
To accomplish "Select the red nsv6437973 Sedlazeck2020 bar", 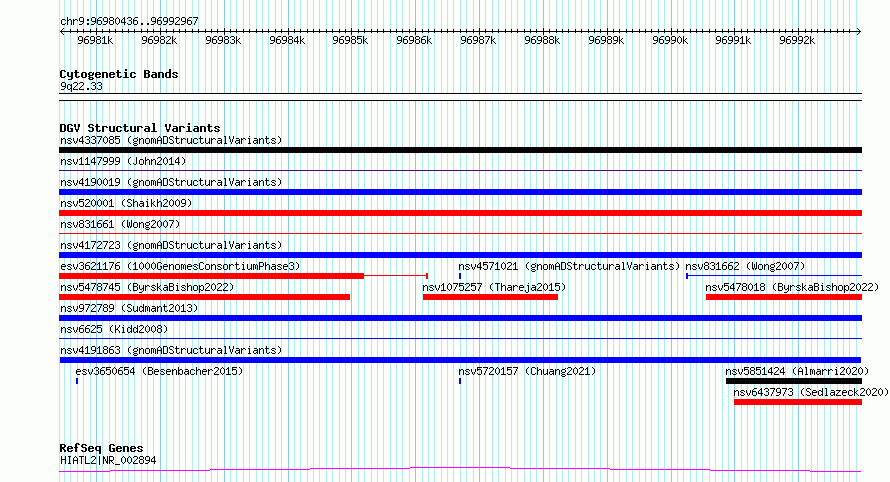I will click(x=798, y=402).
